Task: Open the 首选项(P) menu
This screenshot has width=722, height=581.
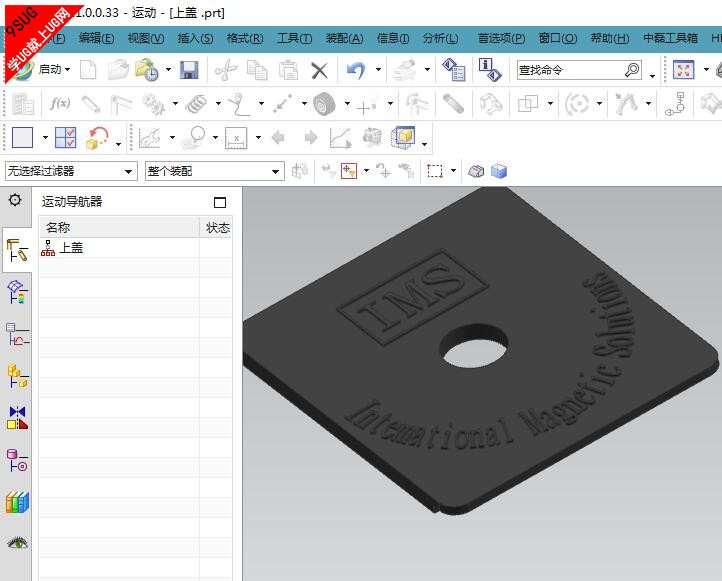Action: point(501,38)
